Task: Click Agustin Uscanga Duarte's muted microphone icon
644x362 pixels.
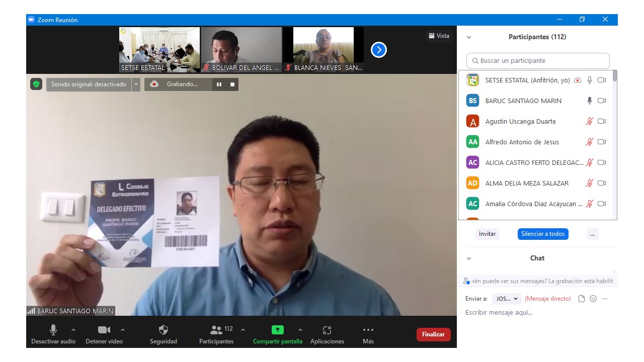Action: click(590, 121)
